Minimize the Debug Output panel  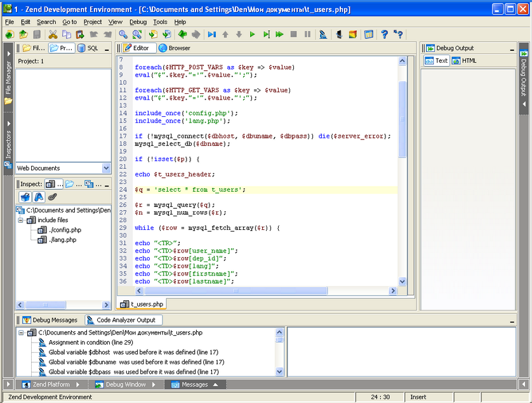pyautogui.click(x=512, y=50)
